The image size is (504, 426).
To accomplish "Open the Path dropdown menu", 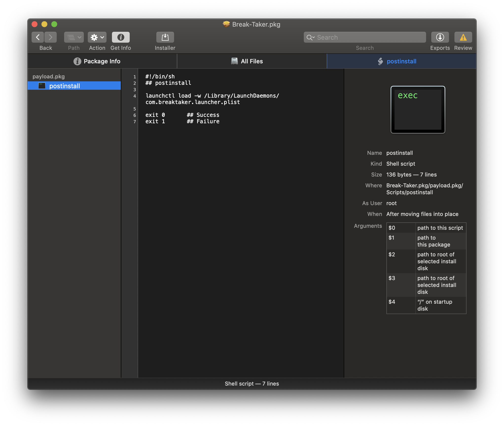I will [74, 37].
